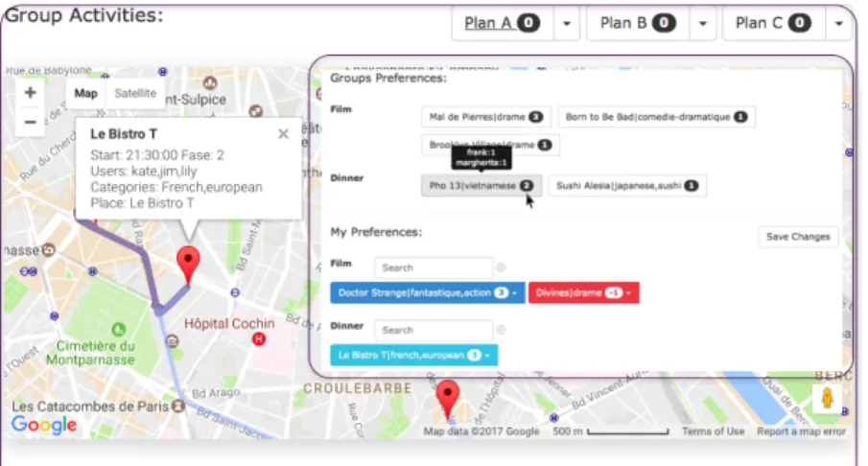The width and height of the screenshot is (868, 466).
Task: Click Save Changes button
Action: pos(798,237)
